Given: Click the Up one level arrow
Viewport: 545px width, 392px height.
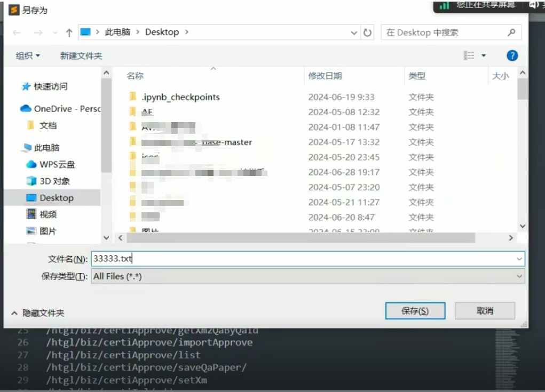Looking at the screenshot, I should (69, 33).
